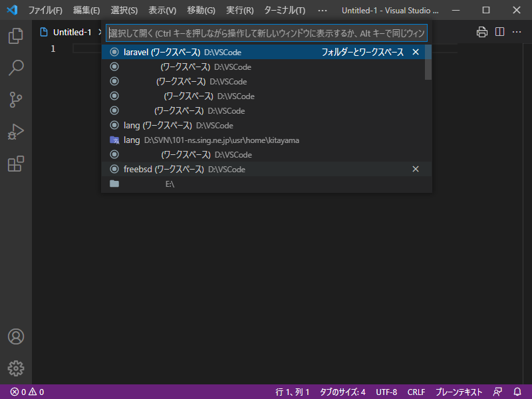Open the Accounts menu icon
The image size is (532, 399).
(x=15, y=336)
